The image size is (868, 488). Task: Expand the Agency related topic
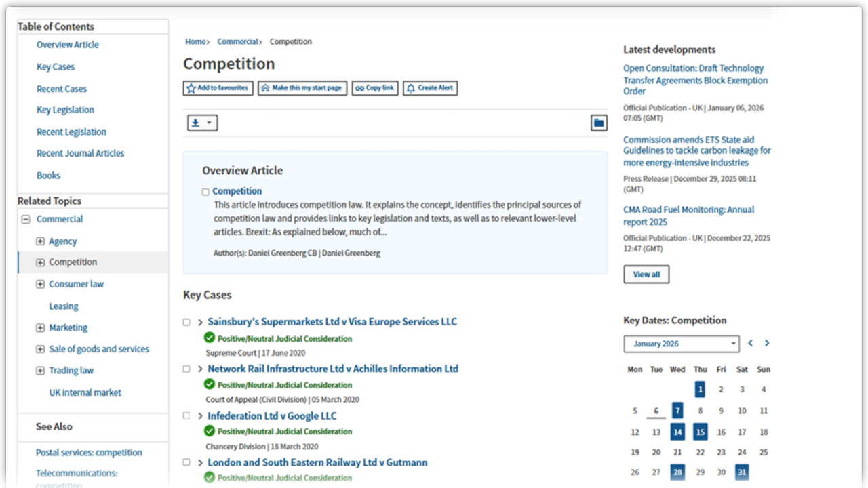(x=40, y=241)
